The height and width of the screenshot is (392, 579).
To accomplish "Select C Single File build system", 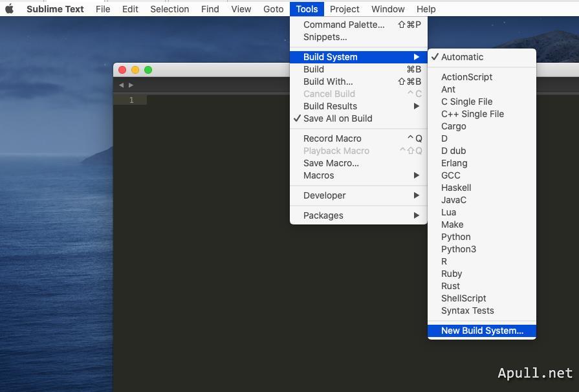I will pos(482,102).
